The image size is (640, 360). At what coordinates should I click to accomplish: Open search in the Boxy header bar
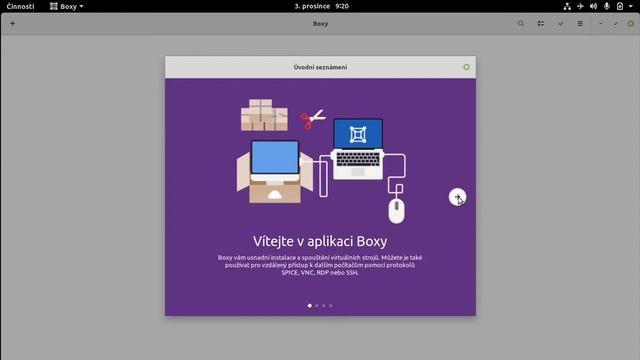(x=521, y=24)
